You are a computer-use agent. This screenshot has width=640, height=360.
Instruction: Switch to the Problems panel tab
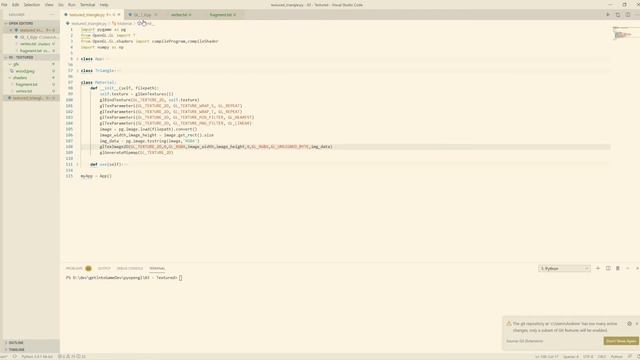pos(78,268)
